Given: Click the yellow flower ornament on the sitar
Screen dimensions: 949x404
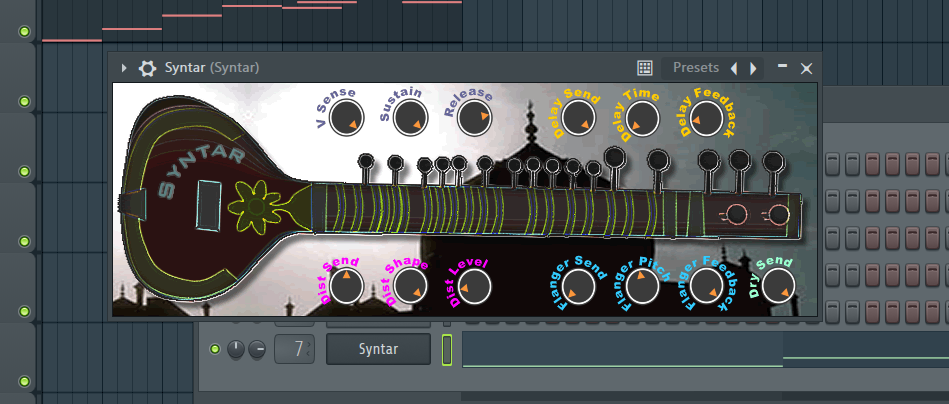Looking at the screenshot, I should pos(255,207).
